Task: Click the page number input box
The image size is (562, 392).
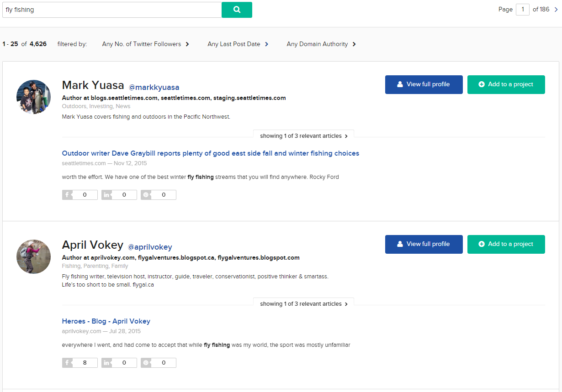Action: pyautogui.click(x=522, y=10)
